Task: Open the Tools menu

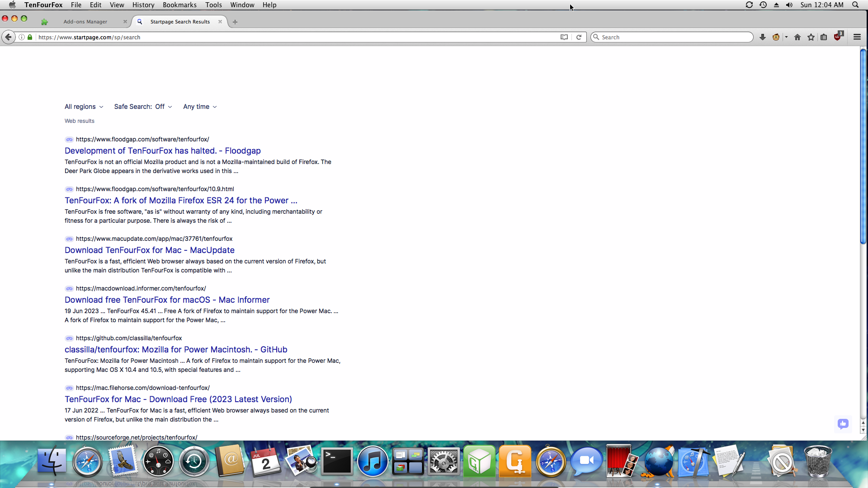Action: tap(213, 5)
